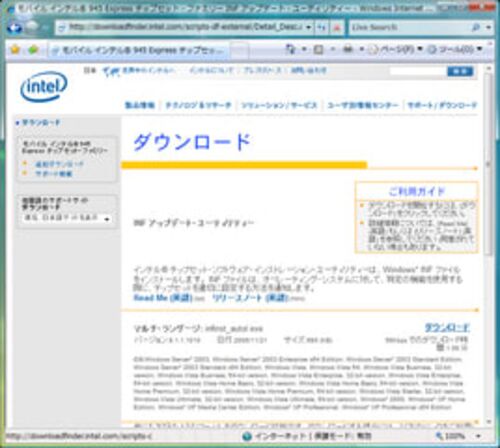Click the 世界中のインテル header link
Image resolution: width=500 pixels, height=448 pixels.
(148, 71)
